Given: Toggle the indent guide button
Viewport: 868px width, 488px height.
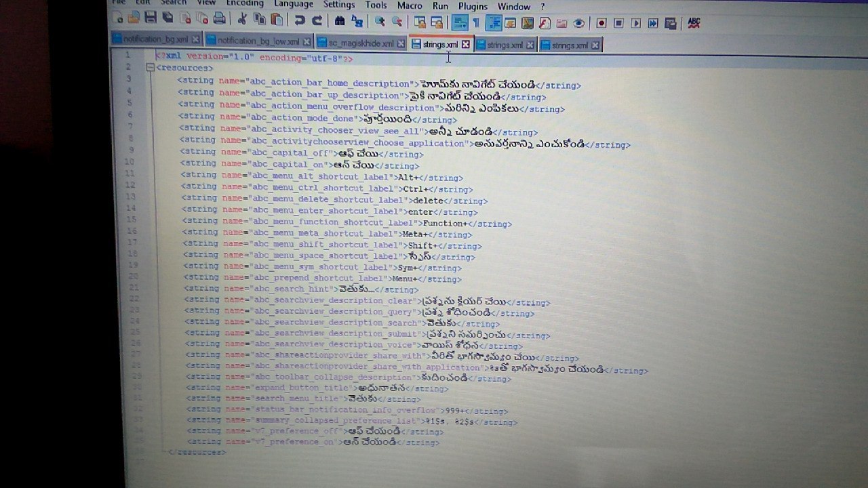Looking at the screenshot, I should click(494, 22).
